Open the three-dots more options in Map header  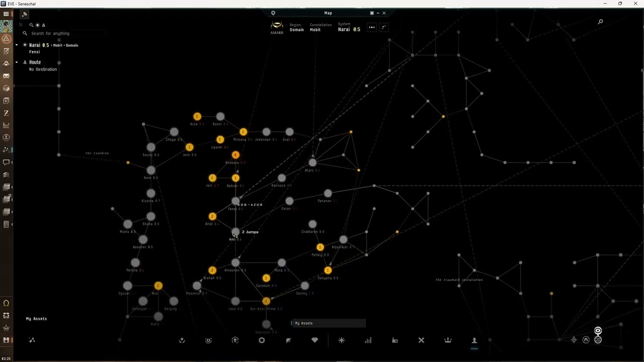tap(372, 27)
